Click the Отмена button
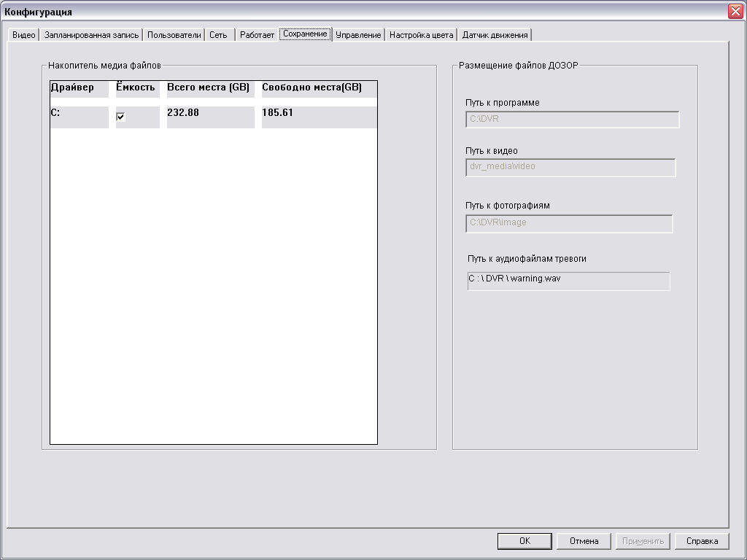 584,541
